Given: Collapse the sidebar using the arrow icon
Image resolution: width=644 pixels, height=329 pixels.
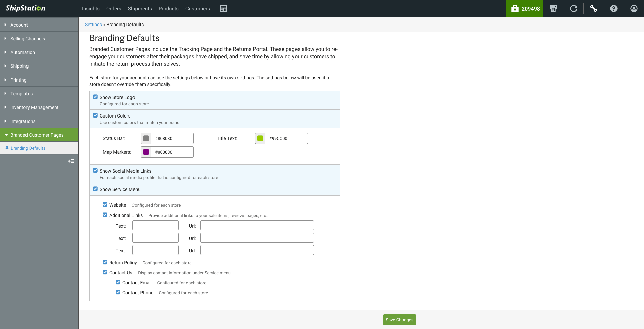Looking at the screenshot, I should [71, 161].
